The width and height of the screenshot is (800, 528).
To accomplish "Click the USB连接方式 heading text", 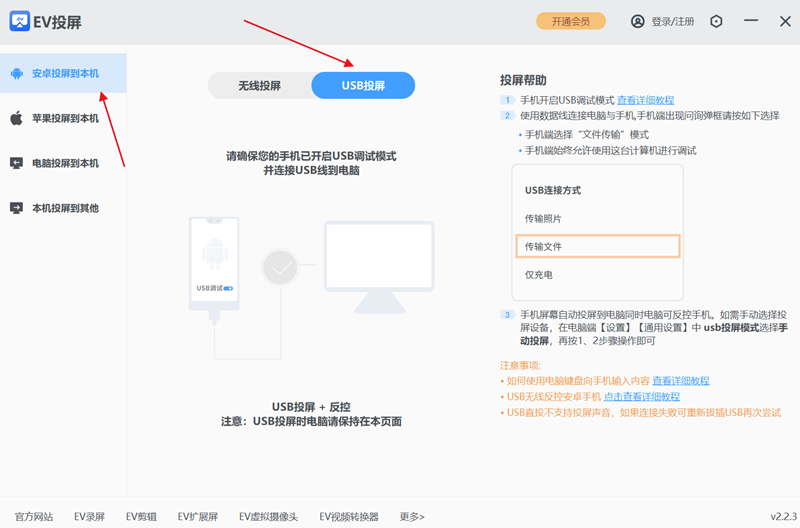I will pyautogui.click(x=553, y=190).
